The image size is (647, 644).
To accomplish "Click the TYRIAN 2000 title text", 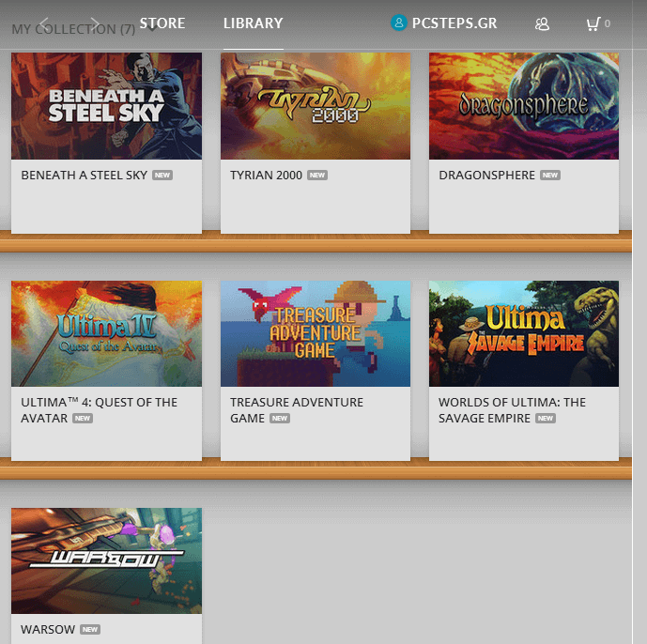I will [266, 176].
